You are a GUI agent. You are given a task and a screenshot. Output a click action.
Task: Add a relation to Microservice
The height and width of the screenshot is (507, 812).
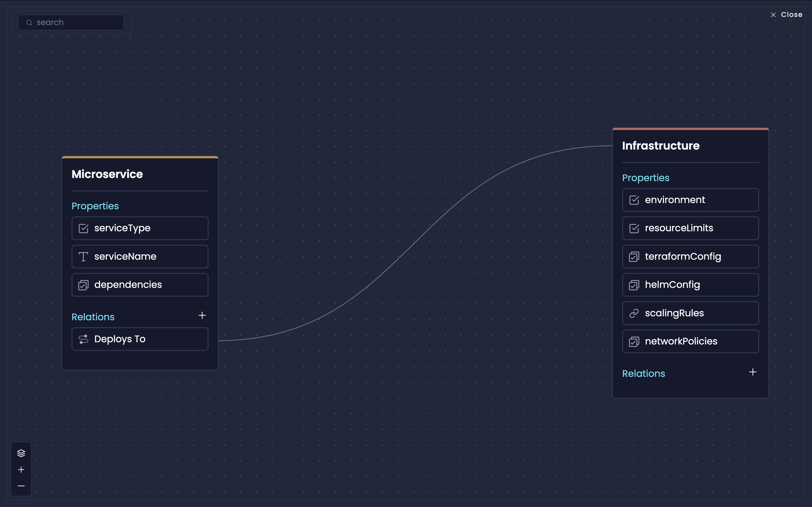click(202, 315)
